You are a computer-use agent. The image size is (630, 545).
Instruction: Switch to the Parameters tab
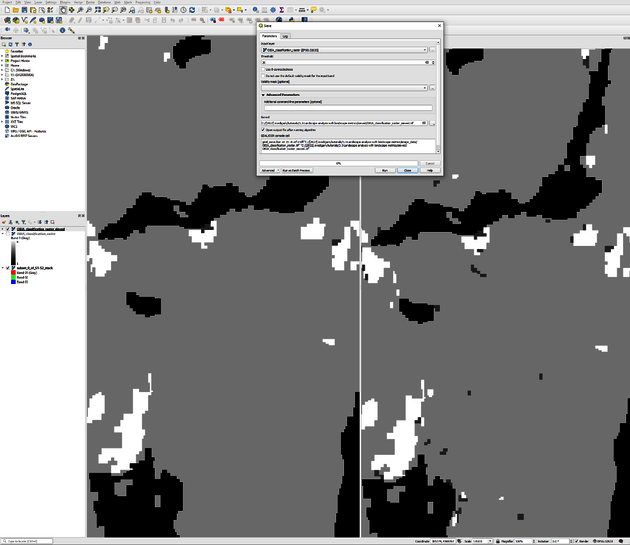[x=270, y=36]
